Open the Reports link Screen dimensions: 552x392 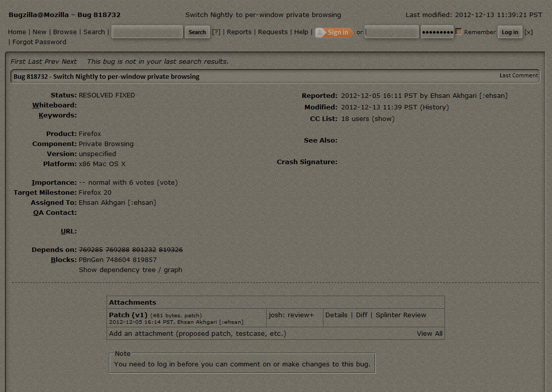point(239,32)
